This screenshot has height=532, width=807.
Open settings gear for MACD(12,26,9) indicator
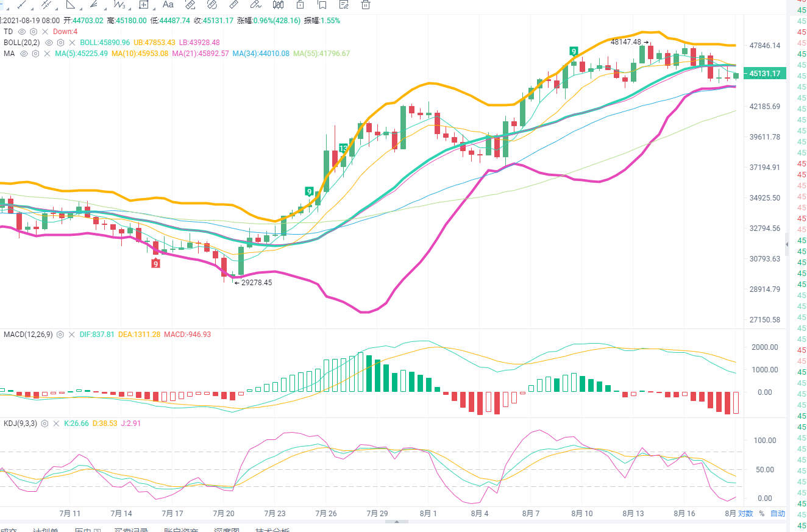[61, 335]
